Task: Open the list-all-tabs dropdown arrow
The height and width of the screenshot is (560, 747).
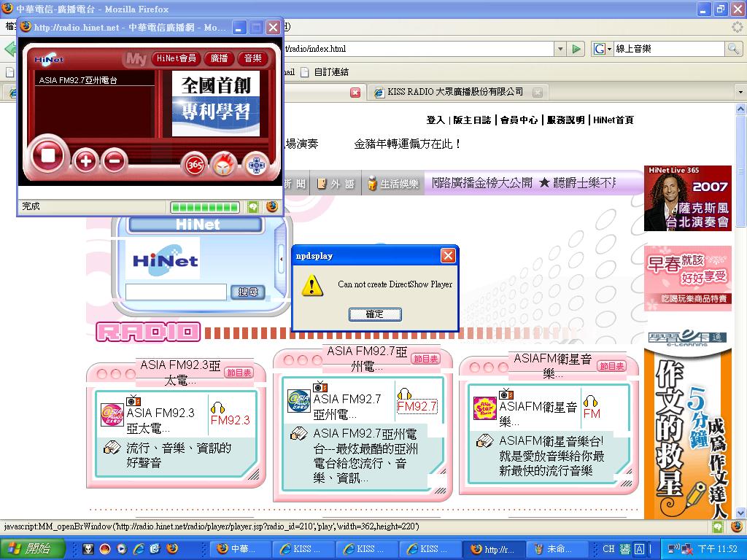Action: click(740, 93)
